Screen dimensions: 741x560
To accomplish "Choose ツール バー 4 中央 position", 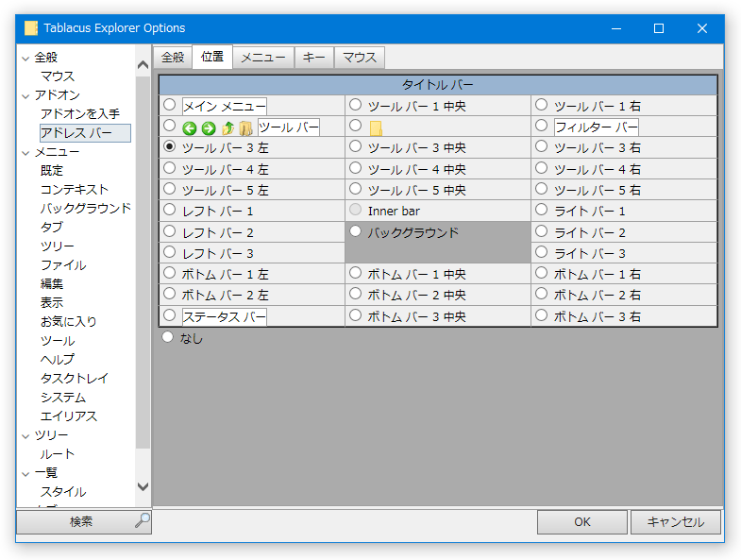I will point(355,168).
